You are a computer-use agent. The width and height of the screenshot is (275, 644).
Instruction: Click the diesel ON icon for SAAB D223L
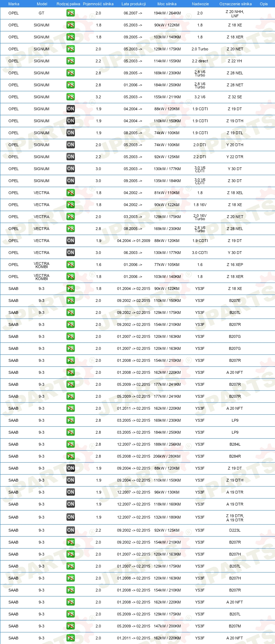(71, 530)
